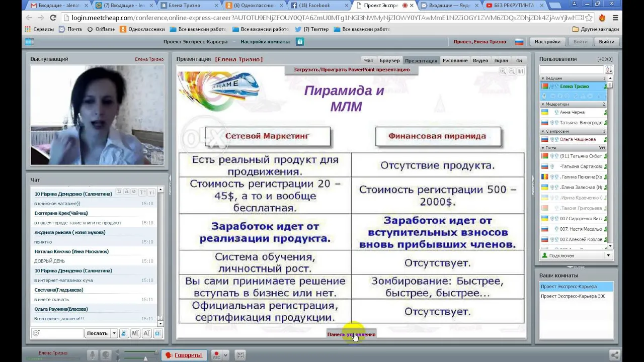Viewport: 644px width, 362px height.
Task: Click the users search field
Action: pos(572,69)
